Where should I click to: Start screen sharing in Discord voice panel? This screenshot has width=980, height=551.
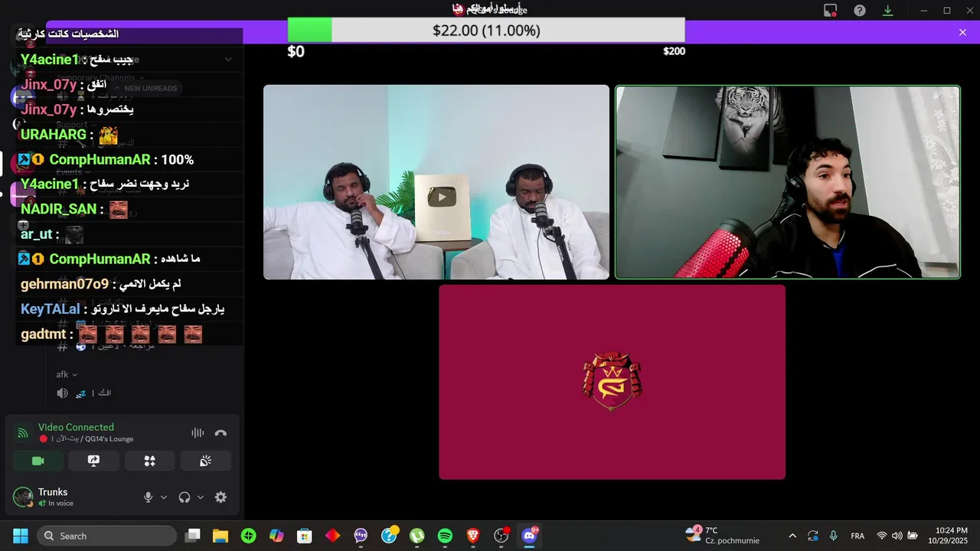pos(93,461)
